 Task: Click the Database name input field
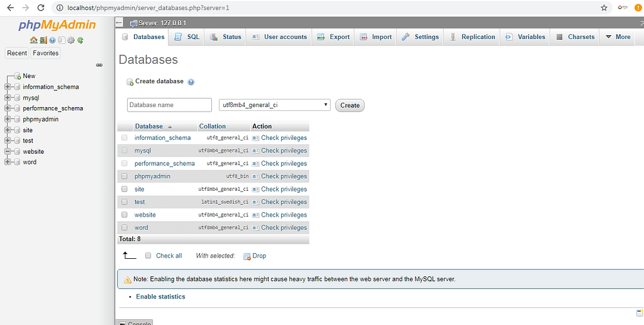[170, 105]
